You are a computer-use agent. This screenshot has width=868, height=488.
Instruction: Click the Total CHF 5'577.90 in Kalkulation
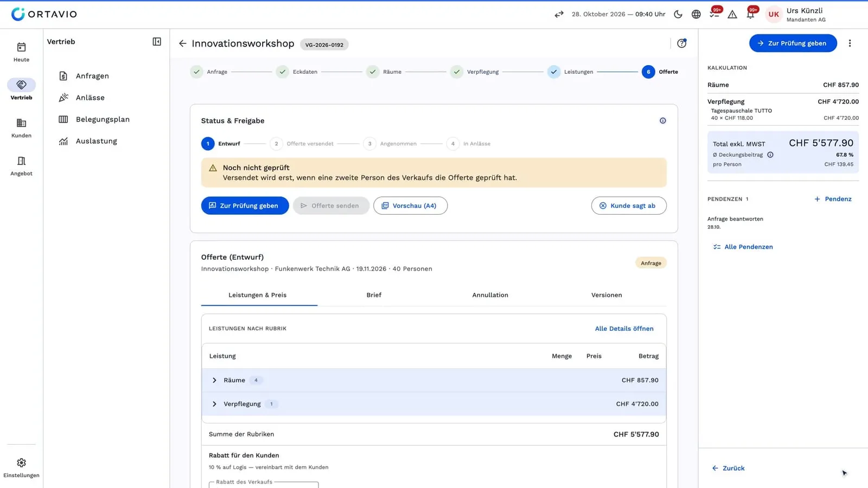point(821,143)
